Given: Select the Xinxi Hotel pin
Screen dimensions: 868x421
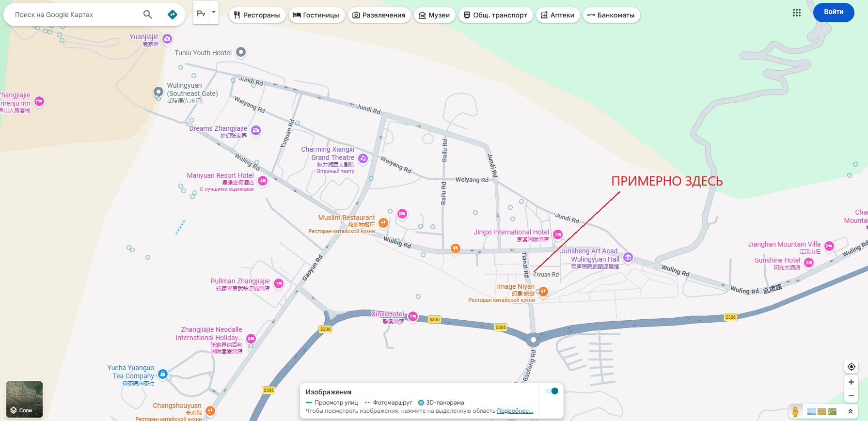Looking at the screenshot, I should pos(413,317).
